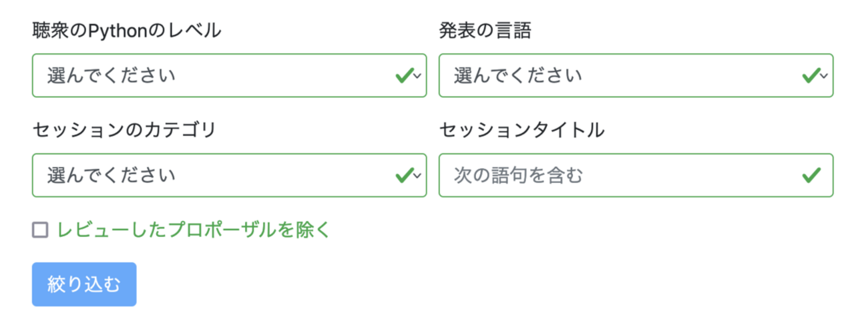Click green checkmark in 聴衆のPythonのレベル field
868x325 pixels.
403,75
